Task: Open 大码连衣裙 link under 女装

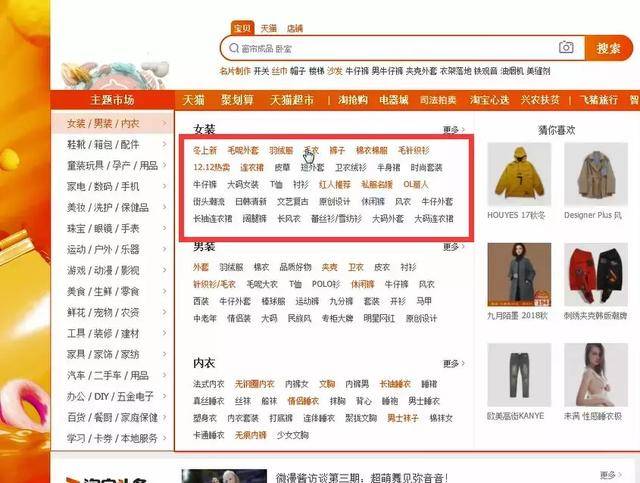Action: 433,219
